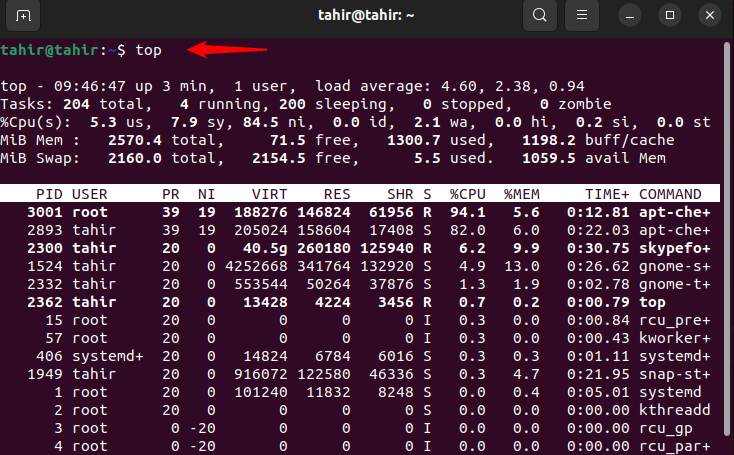The image size is (734, 455).
Task: Click the 40.5g virtual memory value
Action: 265,248
